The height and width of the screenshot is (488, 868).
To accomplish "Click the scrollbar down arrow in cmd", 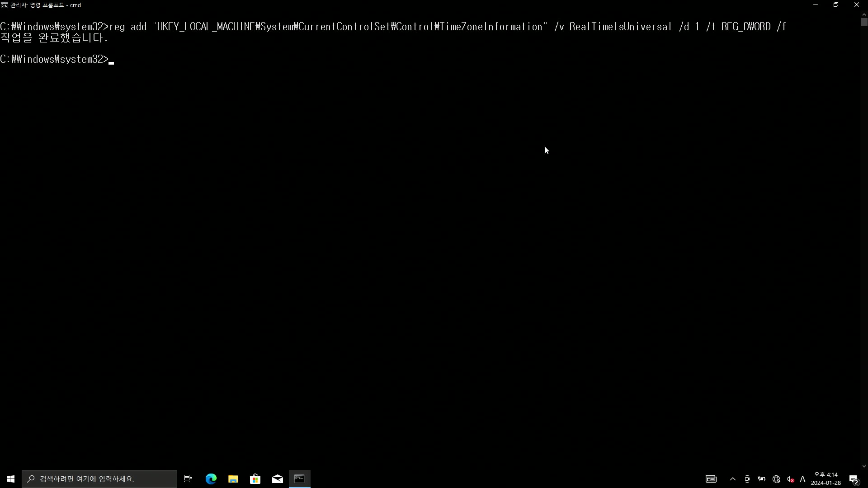I will tap(864, 466).
